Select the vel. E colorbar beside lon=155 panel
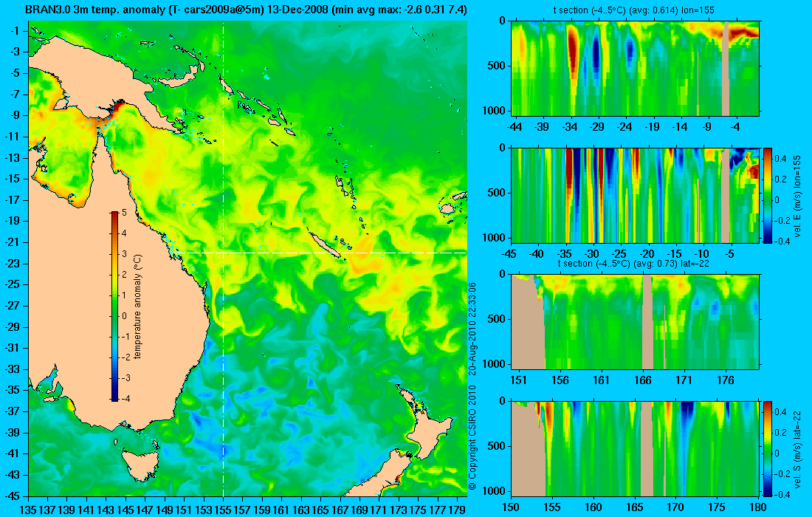 pos(767,195)
